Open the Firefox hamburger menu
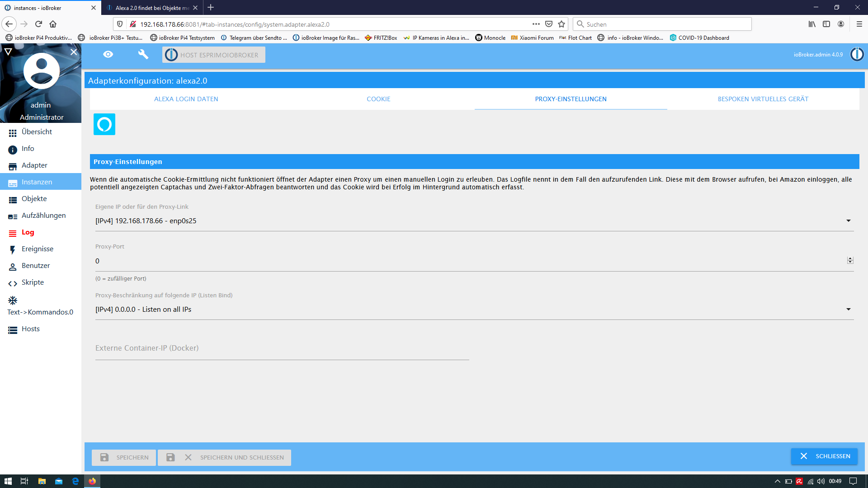Screen dimensions: 868x488 point(859,24)
